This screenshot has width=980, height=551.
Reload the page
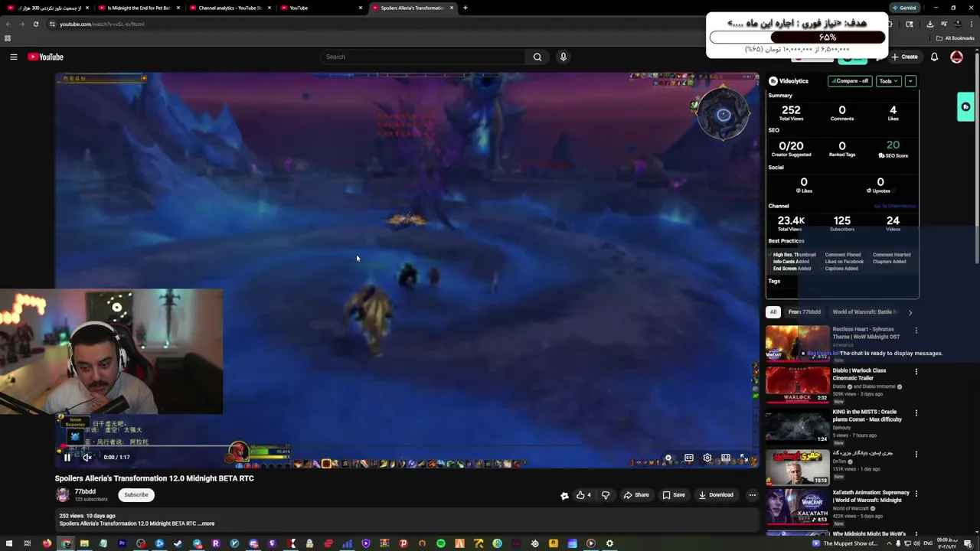click(x=35, y=24)
